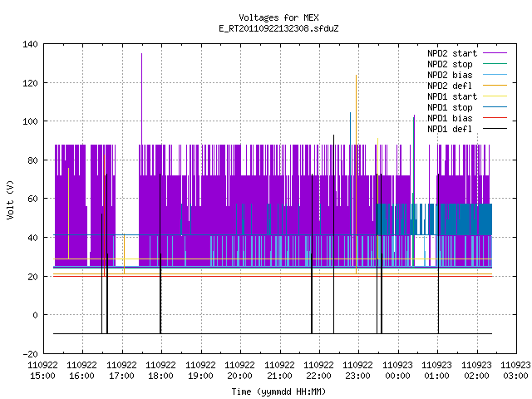Click the green NPD2 stop legend line
The image size is (532, 399).
pos(495,64)
